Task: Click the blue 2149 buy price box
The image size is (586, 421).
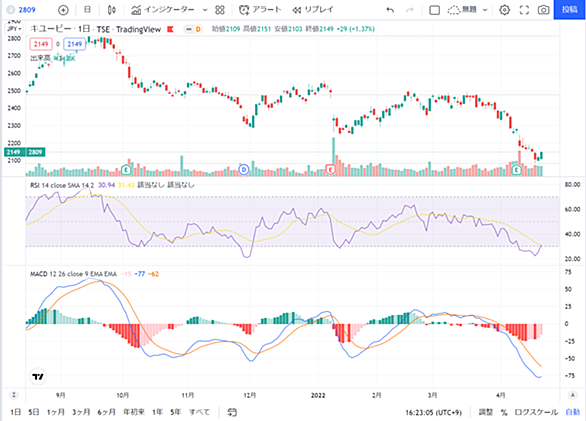Action: point(74,44)
